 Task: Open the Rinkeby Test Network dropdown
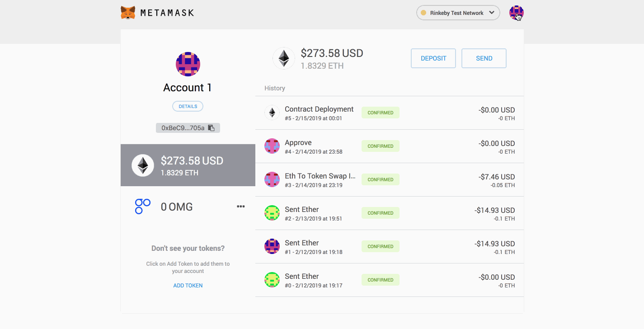coord(458,13)
